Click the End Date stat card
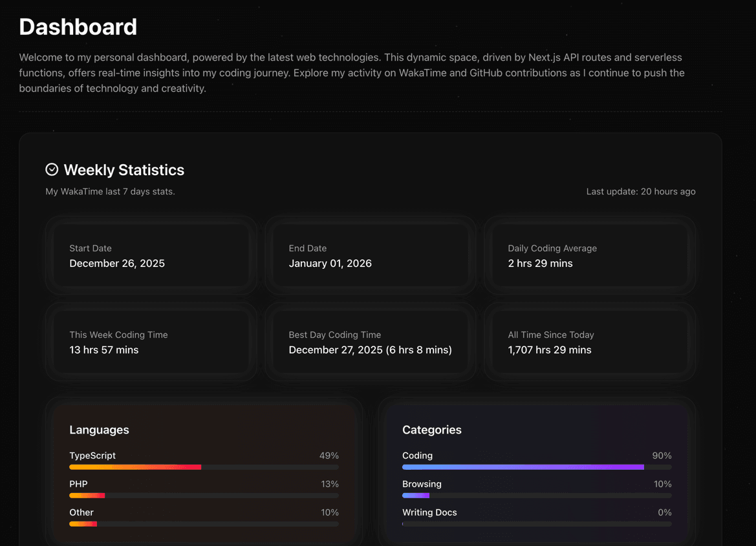This screenshot has width=756, height=546. coord(370,255)
